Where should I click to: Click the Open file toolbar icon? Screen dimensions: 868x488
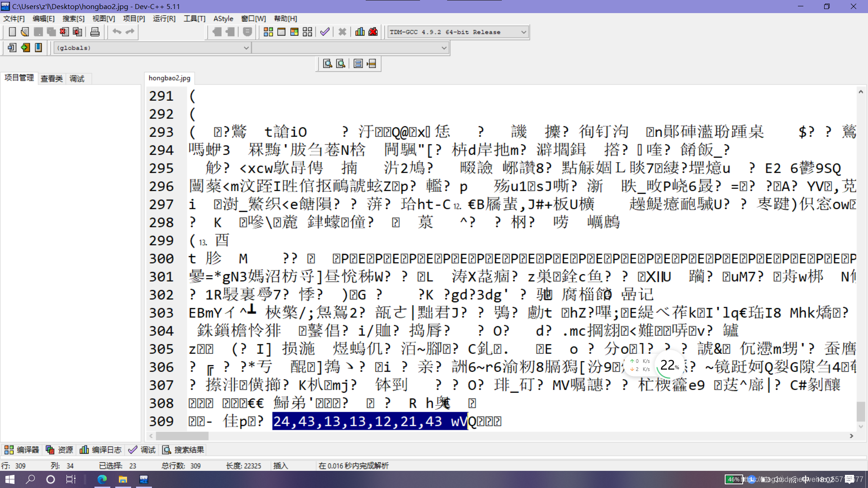point(25,32)
